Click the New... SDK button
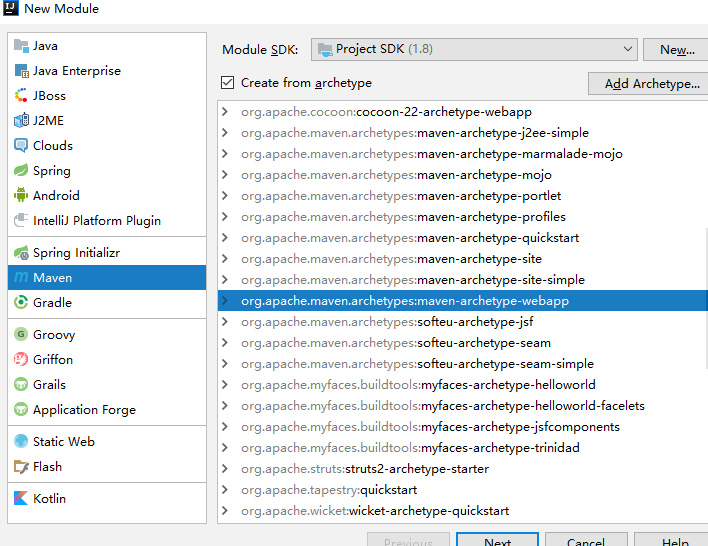 (x=676, y=49)
